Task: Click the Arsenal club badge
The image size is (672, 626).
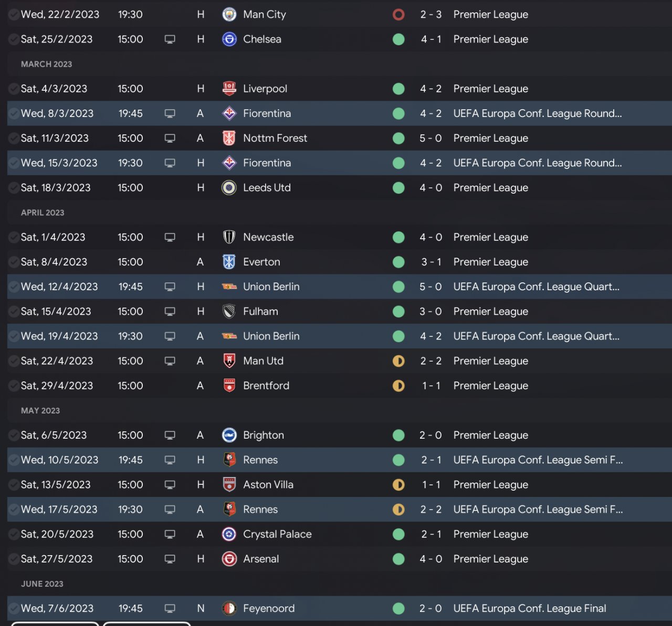Action: point(229,559)
